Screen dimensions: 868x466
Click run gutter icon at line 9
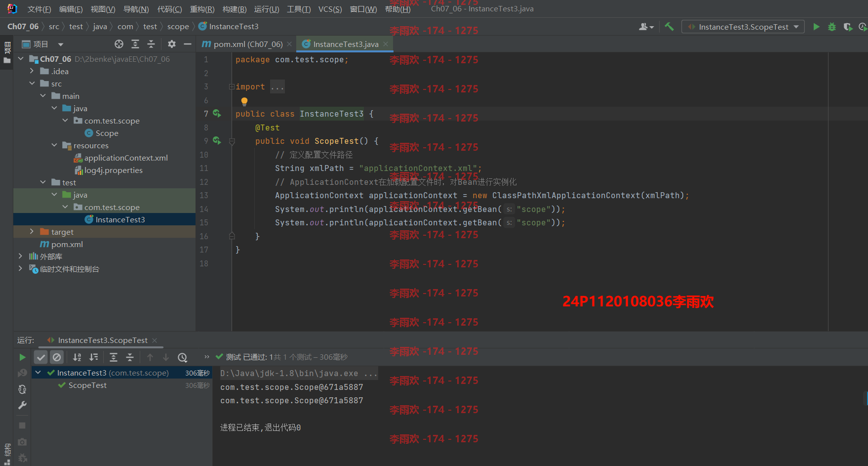[217, 141]
